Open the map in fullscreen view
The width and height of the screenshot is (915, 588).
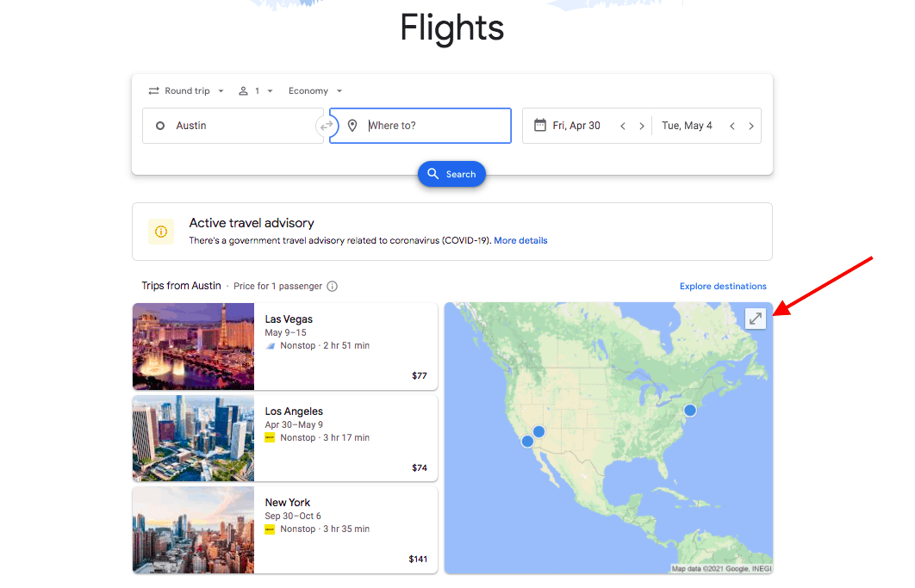coord(756,318)
